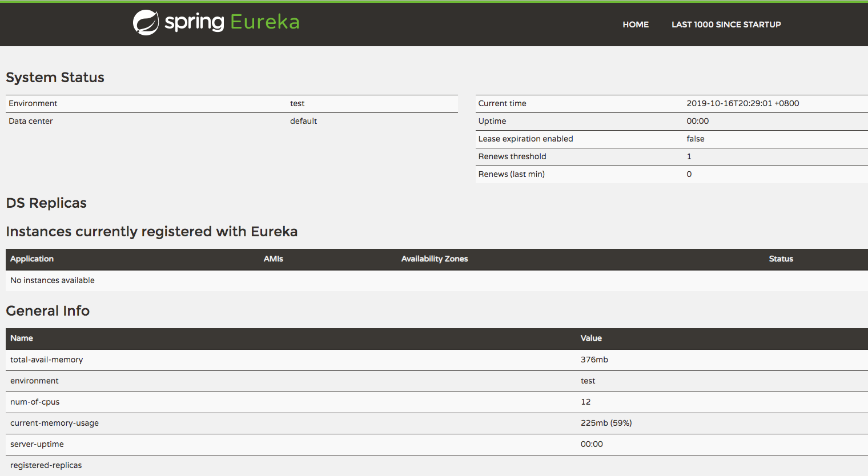Click the Application column header

(x=32, y=259)
